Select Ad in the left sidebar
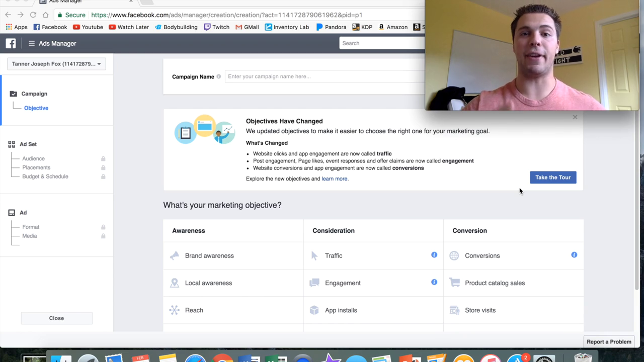644x362 pixels. (23, 213)
